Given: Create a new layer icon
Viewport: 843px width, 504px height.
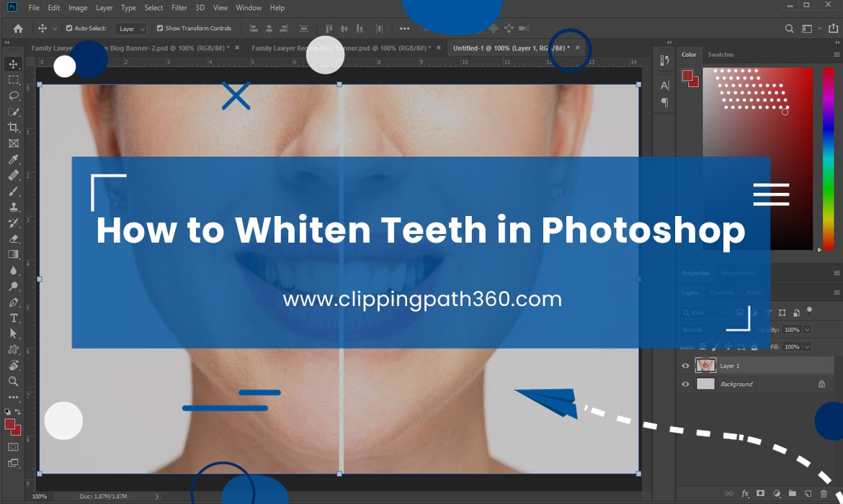Looking at the screenshot, I should [808, 493].
